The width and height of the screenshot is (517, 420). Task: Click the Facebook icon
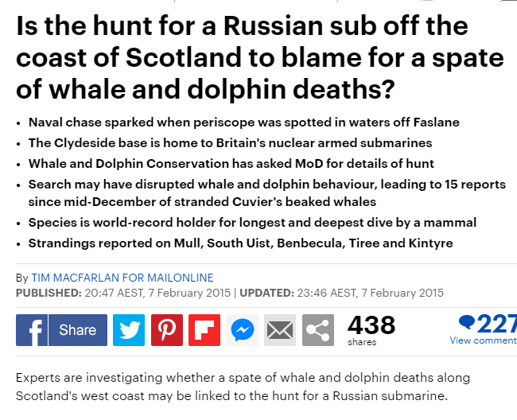(32, 329)
